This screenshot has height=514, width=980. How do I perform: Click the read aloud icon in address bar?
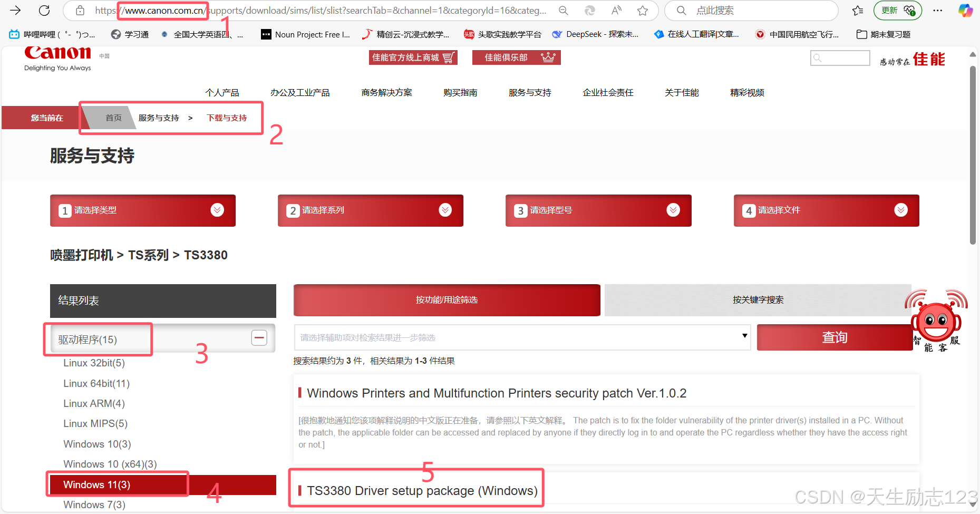(x=616, y=11)
